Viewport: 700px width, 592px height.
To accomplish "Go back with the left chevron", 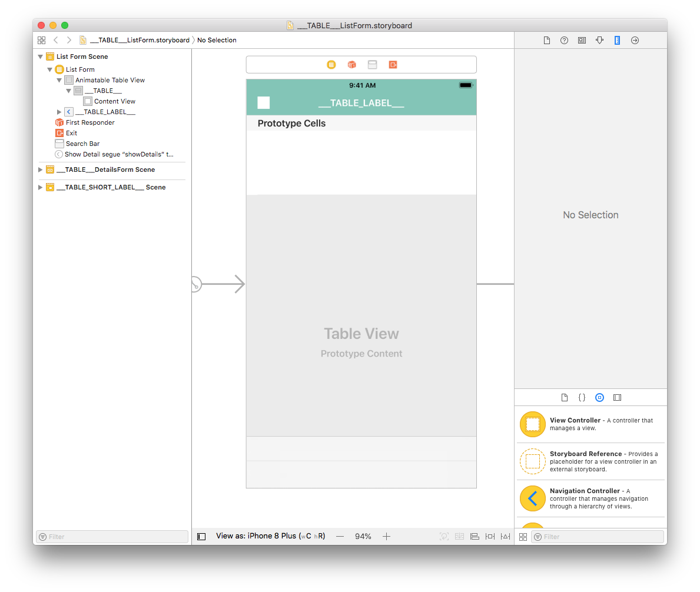I will tap(56, 40).
